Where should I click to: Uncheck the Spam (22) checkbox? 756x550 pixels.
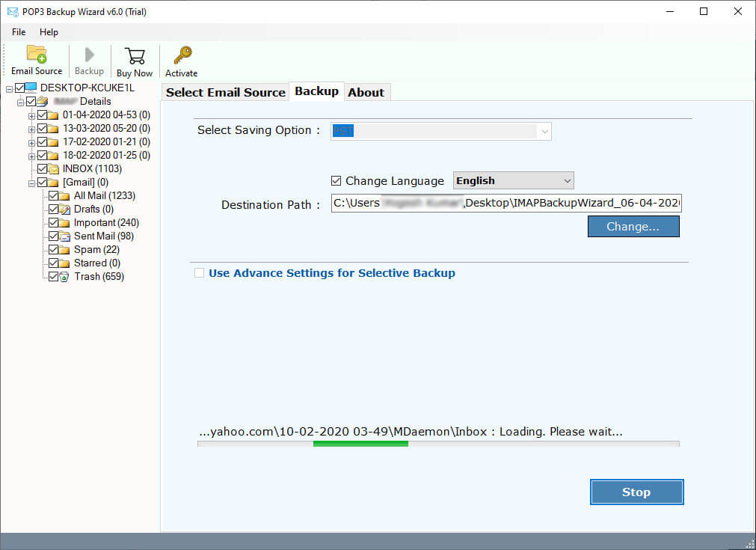[54, 250]
